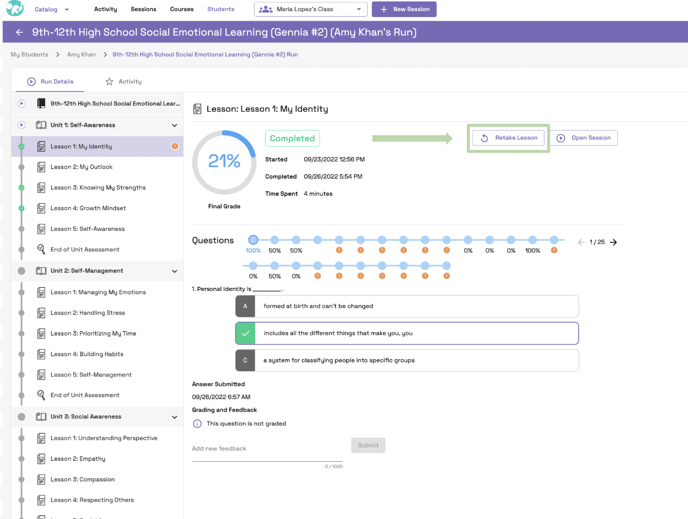The image size is (688, 519).
Task: Select answer option C
Action: (245, 360)
